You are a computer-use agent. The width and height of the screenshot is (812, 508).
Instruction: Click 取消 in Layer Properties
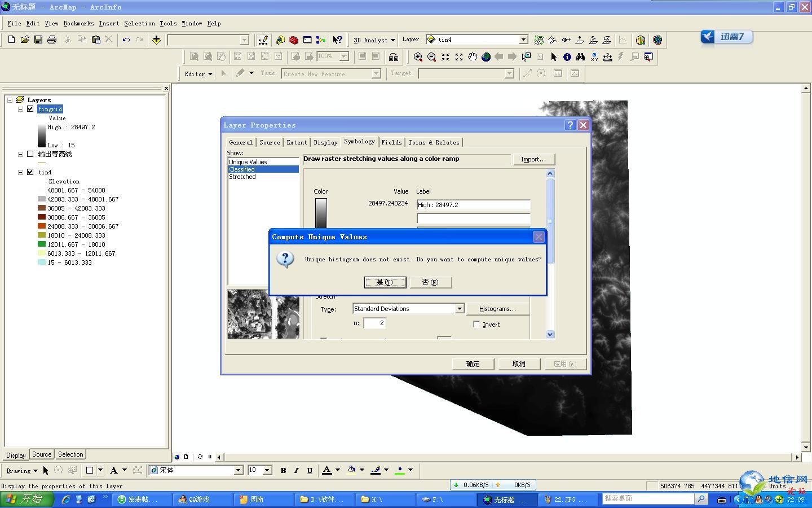coord(519,364)
